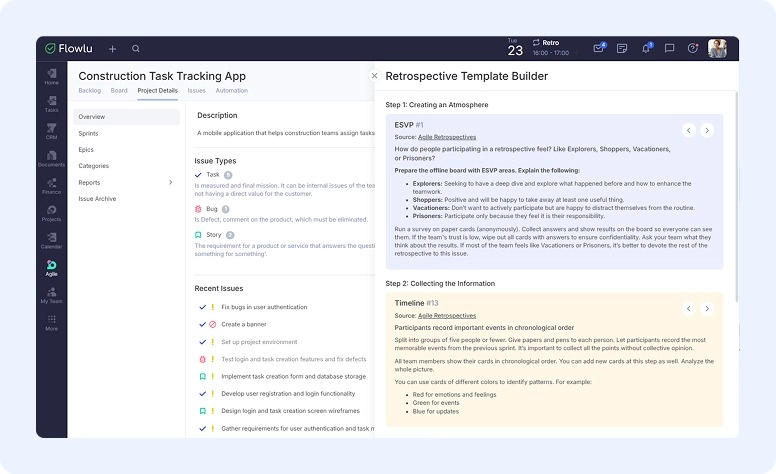This screenshot has height=474, width=776.
Task: Open issue Gather requirements for user authentication
Action: [x=297, y=428]
